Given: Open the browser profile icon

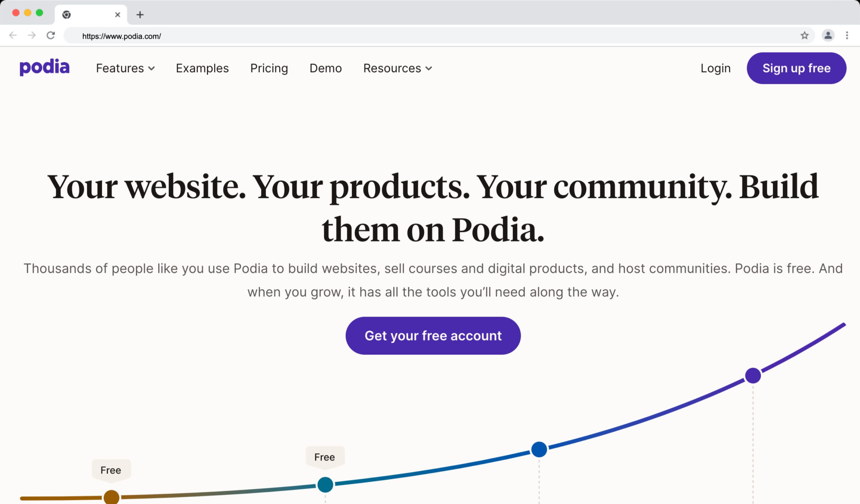Looking at the screenshot, I should tap(828, 36).
